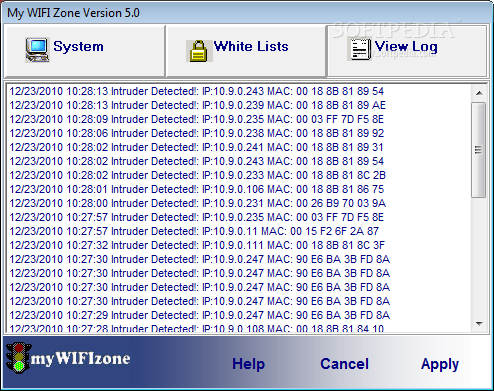Click the log scrollbar up arrow
This screenshot has height=391, width=494.
[x=479, y=93]
